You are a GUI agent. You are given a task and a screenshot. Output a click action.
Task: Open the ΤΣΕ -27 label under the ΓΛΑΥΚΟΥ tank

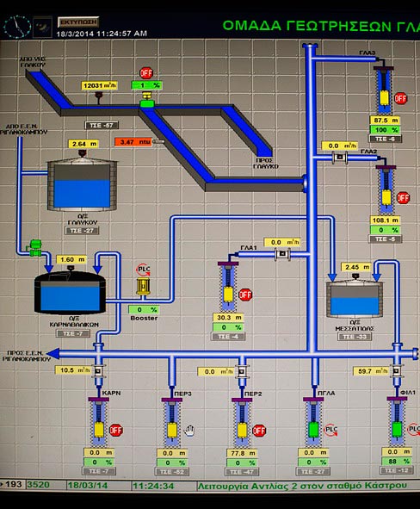[x=82, y=231]
